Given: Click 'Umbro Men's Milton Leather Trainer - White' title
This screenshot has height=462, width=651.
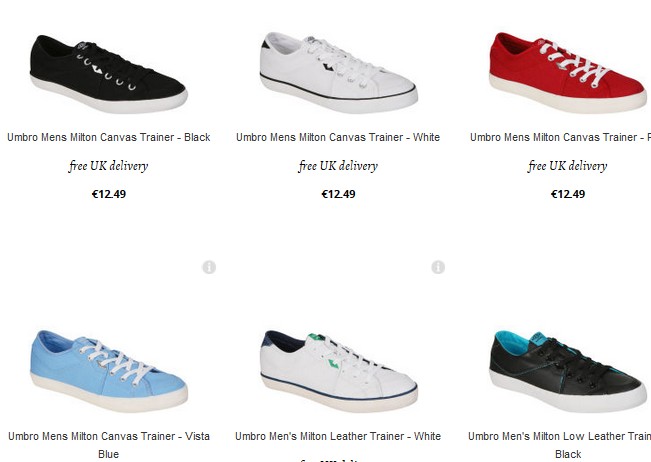Looking at the screenshot, I should [x=338, y=436].
